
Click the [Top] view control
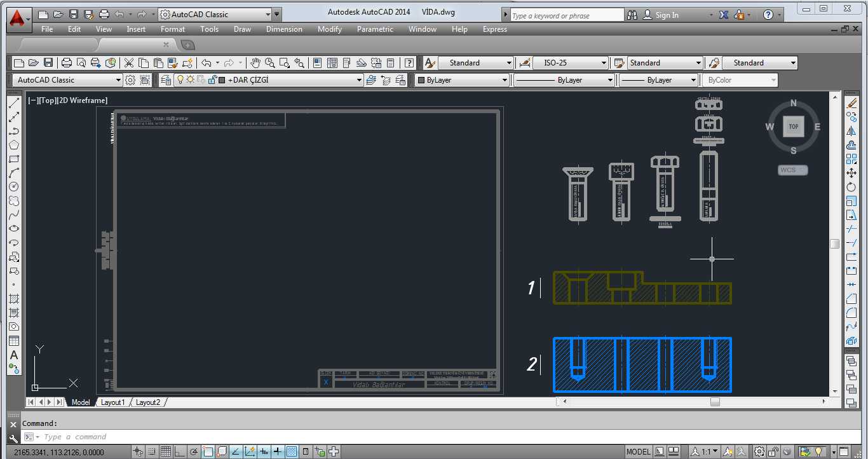pyautogui.click(x=48, y=100)
